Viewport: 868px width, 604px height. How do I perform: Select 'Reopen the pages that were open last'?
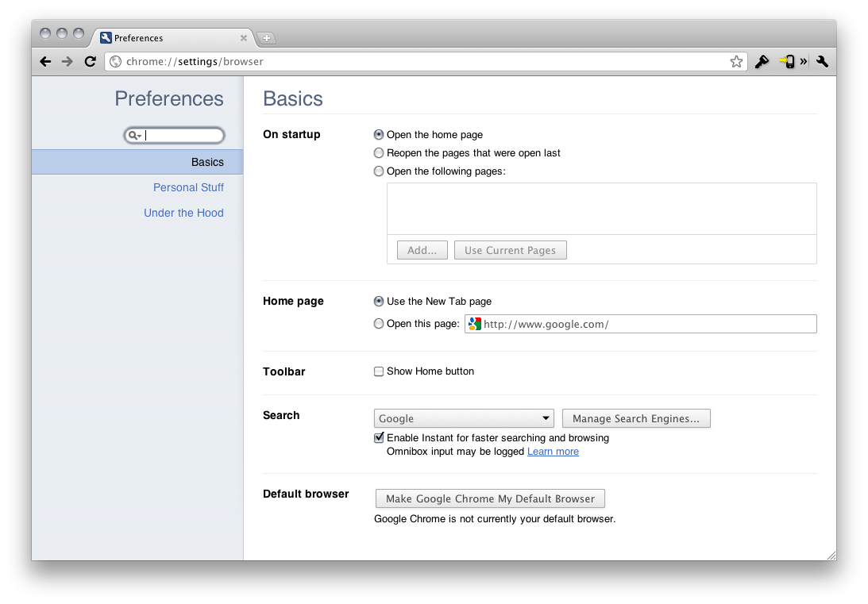pyautogui.click(x=379, y=153)
